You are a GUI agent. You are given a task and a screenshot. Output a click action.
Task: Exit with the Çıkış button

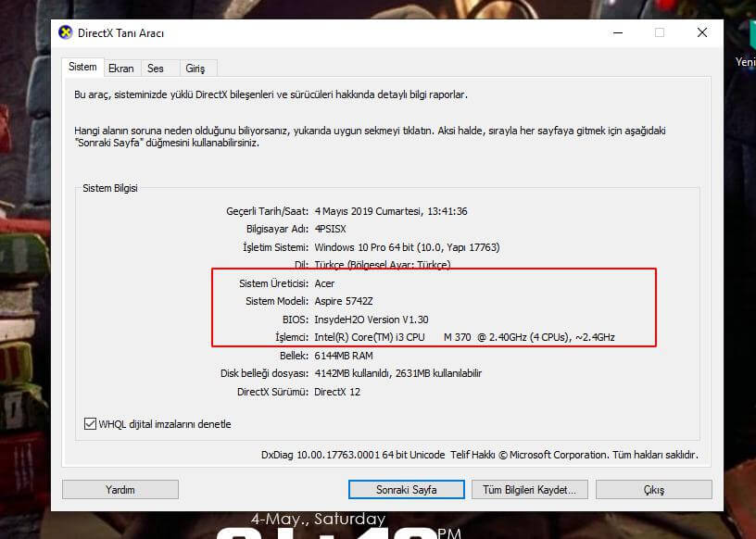coord(654,489)
